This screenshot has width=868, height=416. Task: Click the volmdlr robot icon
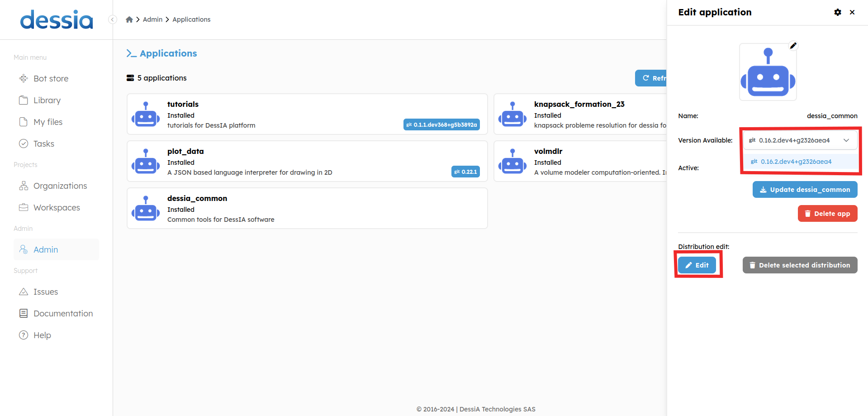tap(512, 161)
